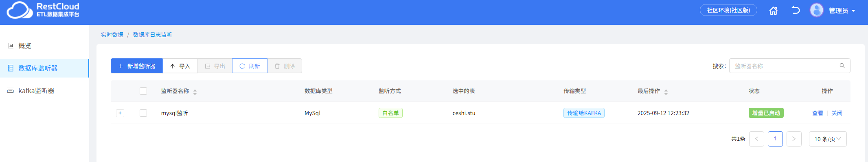The image size is (868, 162).
Task: Click mysql监听 name cell
Action: [174, 113]
